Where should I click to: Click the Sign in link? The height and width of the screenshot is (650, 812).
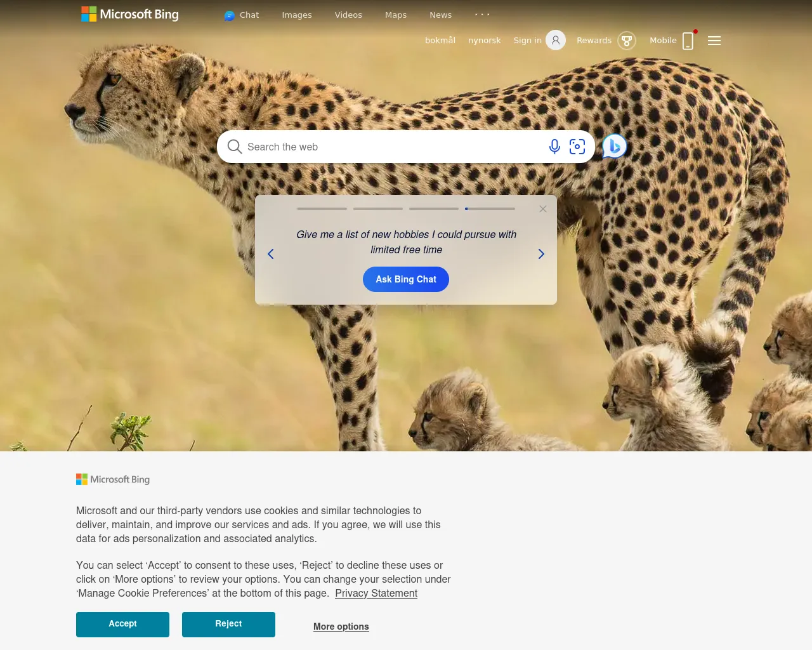(x=528, y=41)
